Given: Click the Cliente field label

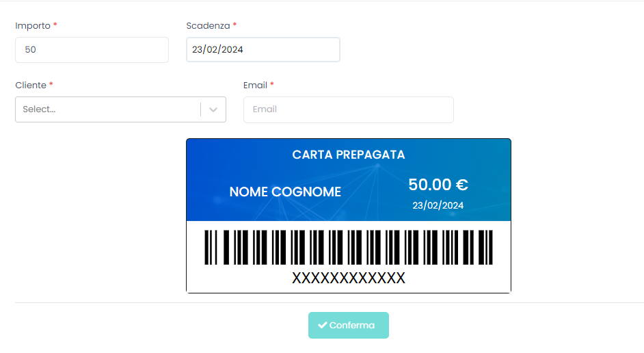Looking at the screenshot, I should pyautogui.click(x=31, y=85).
